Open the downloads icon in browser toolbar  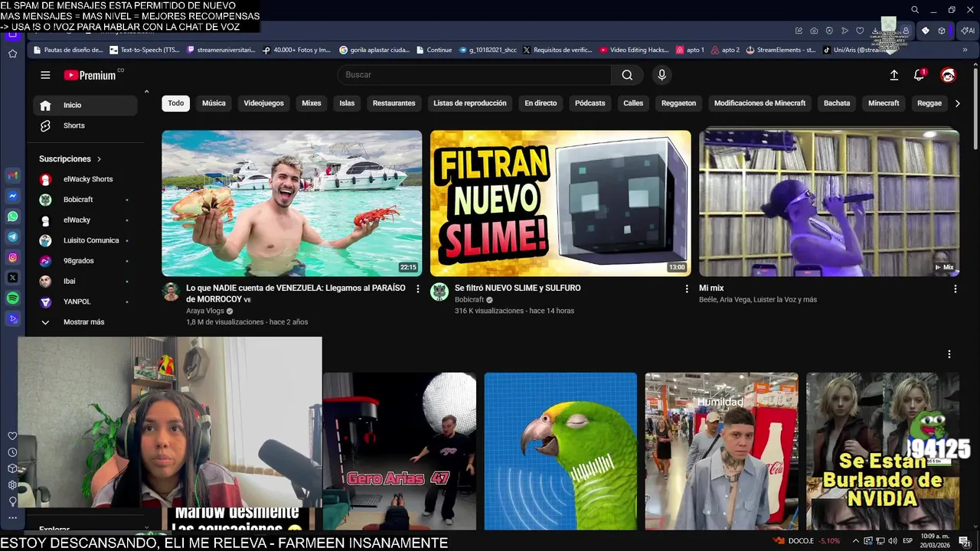pos(875,31)
